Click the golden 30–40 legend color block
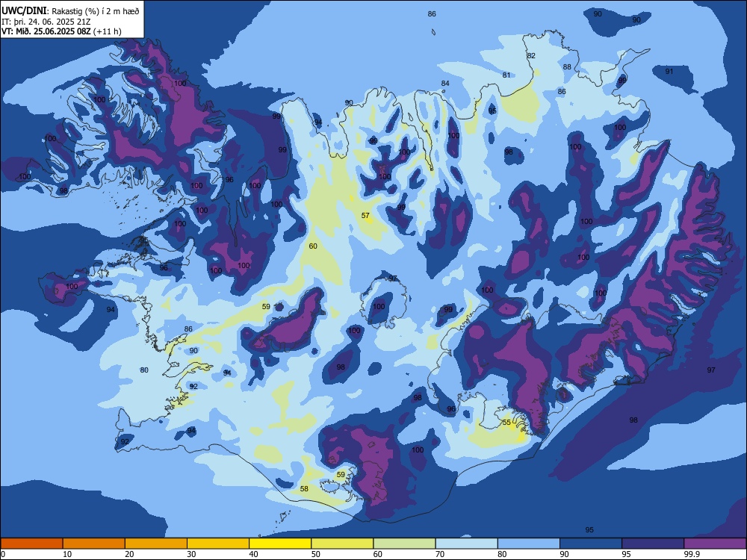The width and height of the screenshot is (747, 560). (218, 544)
